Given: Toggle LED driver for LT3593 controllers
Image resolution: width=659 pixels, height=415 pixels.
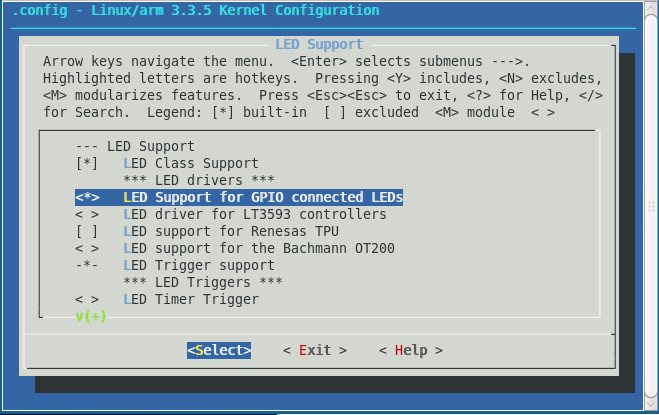Looking at the screenshot, I should tap(231, 214).
